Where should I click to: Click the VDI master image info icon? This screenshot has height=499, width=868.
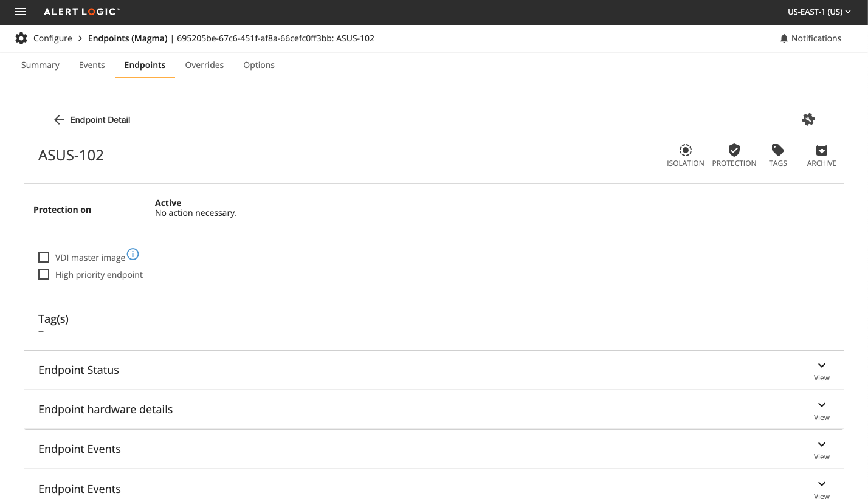(133, 254)
